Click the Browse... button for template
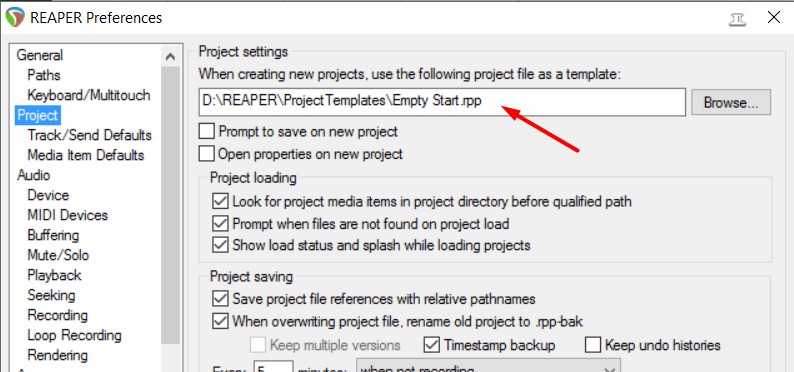The image size is (794, 372). click(731, 102)
